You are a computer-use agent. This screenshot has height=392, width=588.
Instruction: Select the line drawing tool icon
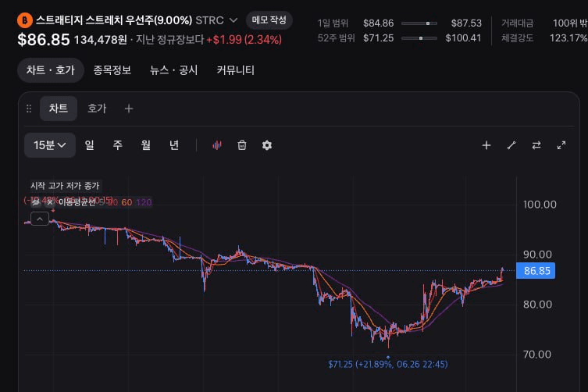[x=511, y=145]
